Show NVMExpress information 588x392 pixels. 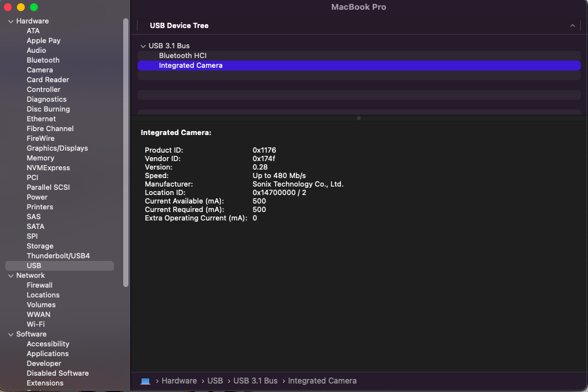(x=48, y=168)
